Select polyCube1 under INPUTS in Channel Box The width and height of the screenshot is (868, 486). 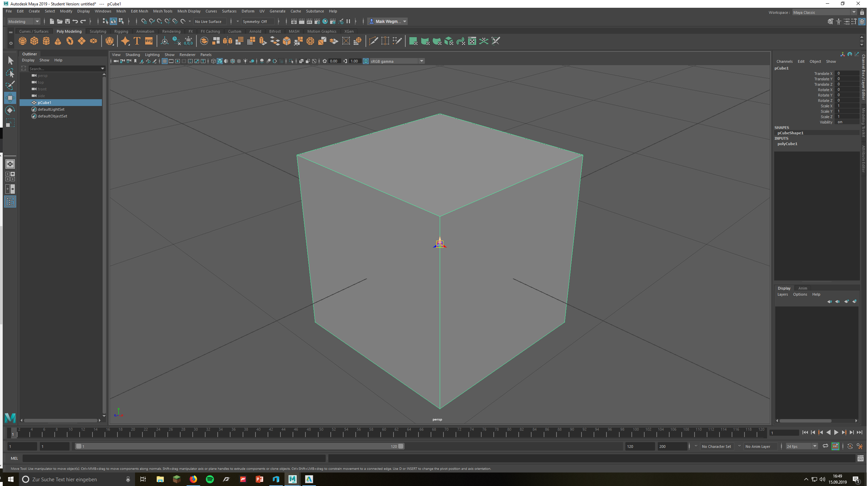point(787,143)
